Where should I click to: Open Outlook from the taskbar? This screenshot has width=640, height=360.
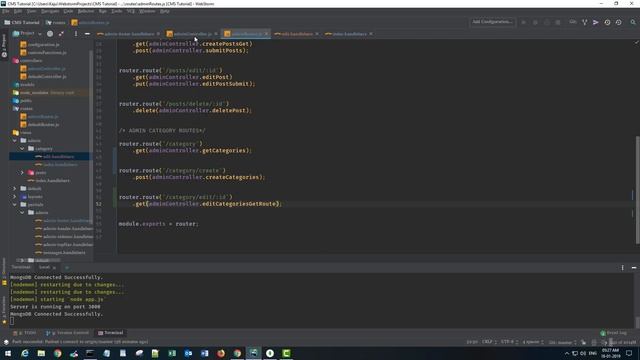[x=188, y=353]
